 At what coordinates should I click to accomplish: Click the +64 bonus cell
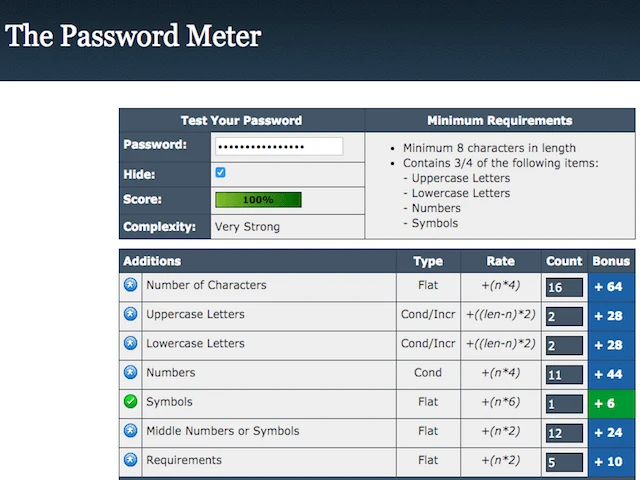(611, 286)
